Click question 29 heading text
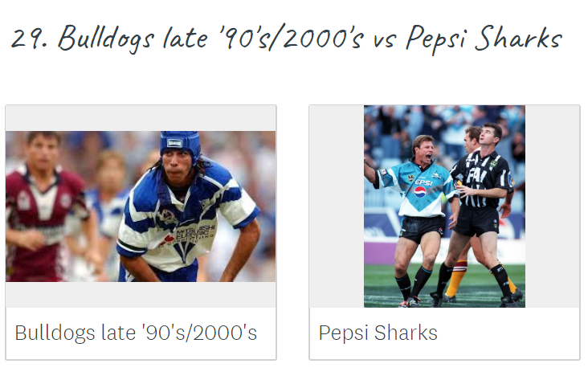588x376 pixels. 287,39
